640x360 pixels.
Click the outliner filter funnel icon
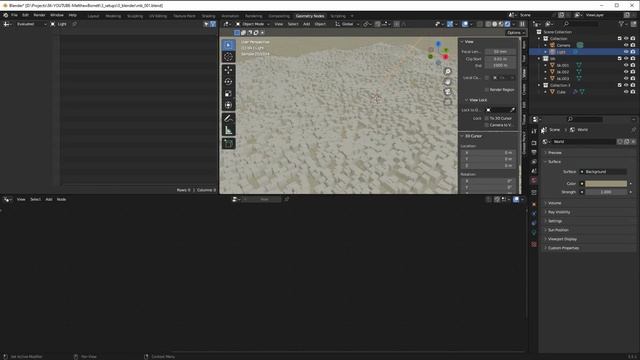click(621, 24)
